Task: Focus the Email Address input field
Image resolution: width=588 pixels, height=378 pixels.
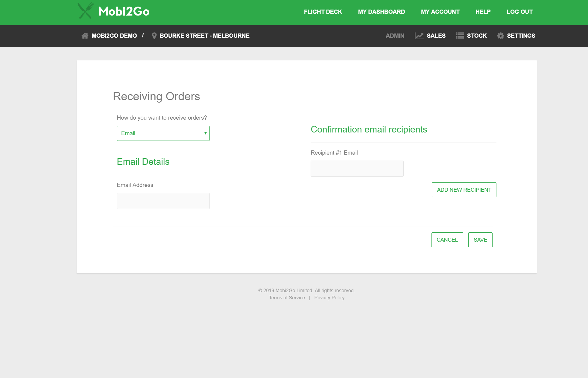Action: 163,201
